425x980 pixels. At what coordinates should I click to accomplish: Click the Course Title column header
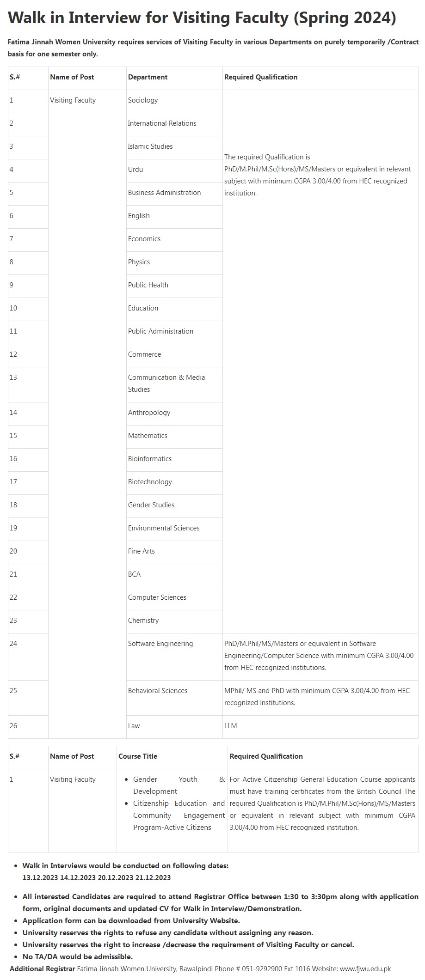pos(138,756)
